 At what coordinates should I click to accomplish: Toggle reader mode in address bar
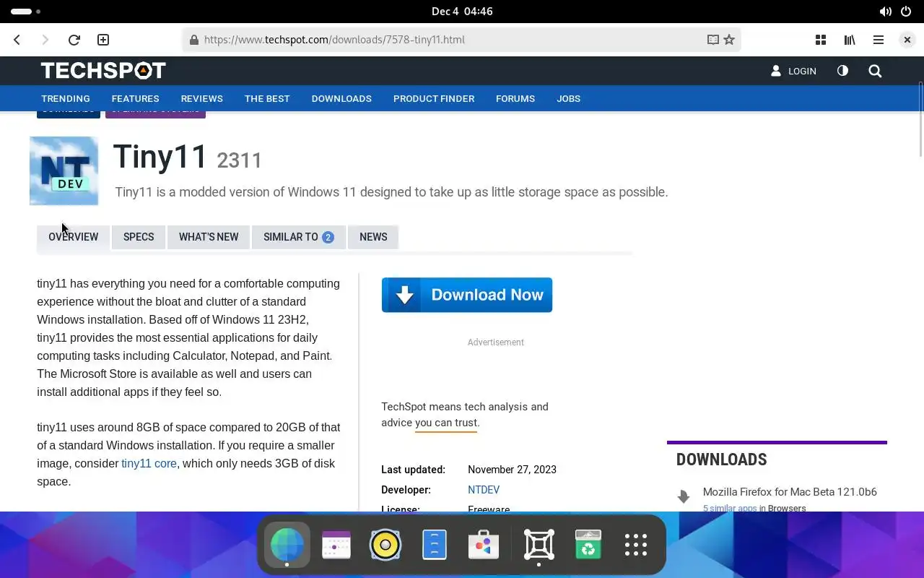coord(712,40)
